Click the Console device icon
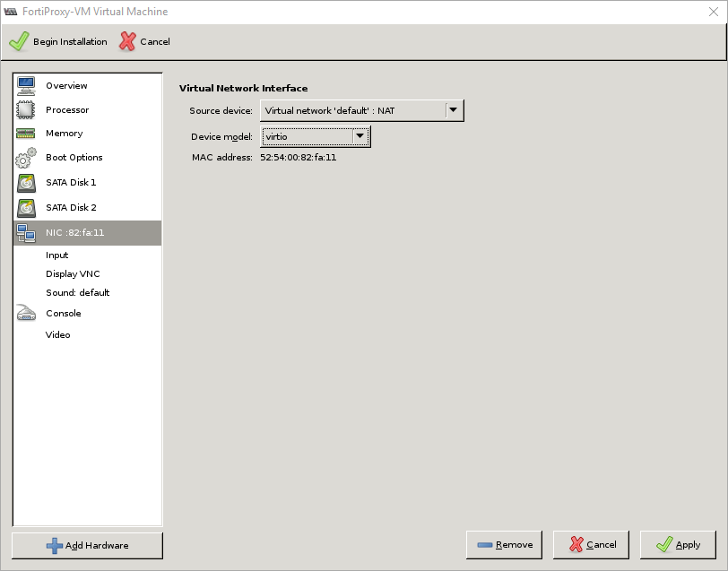This screenshot has width=728, height=571. click(27, 313)
